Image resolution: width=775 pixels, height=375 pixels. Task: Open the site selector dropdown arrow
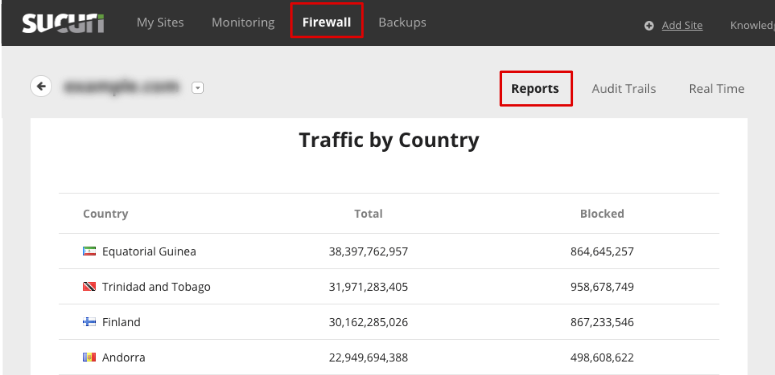click(198, 88)
